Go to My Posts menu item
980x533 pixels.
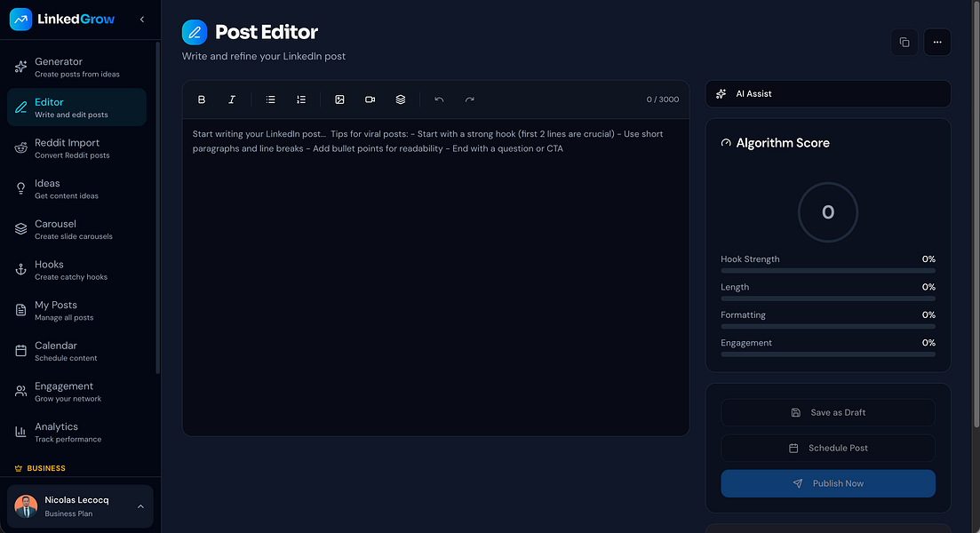(77, 311)
